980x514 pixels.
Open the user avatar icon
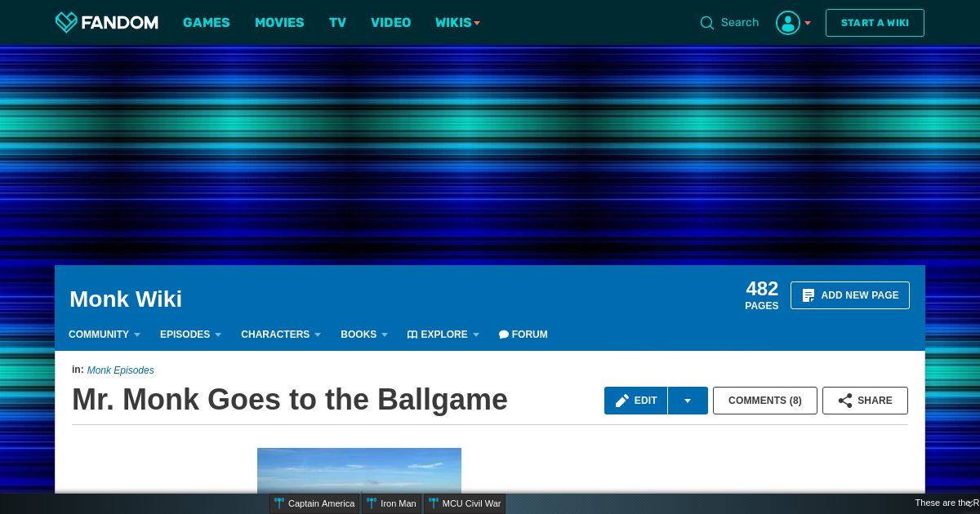(x=788, y=23)
